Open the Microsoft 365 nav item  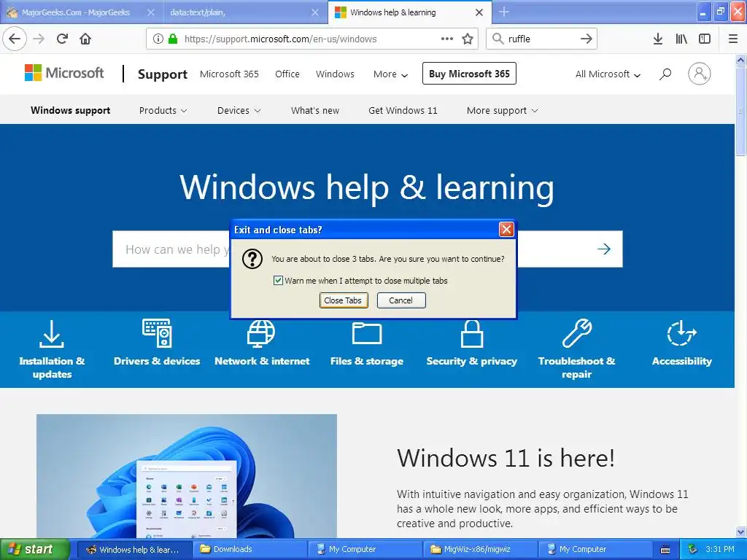point(229,74)
